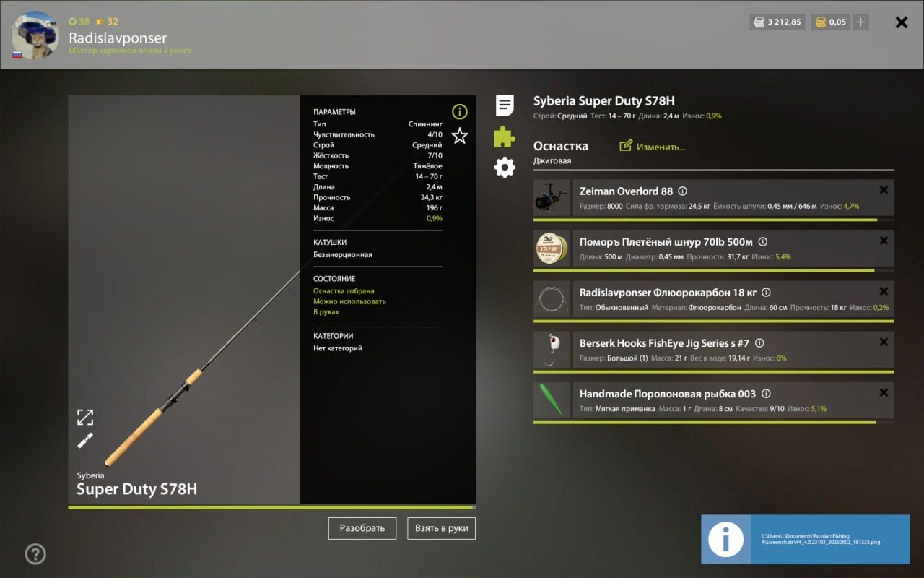The height and width of the screenshot is (578, 924).
Task: Open the help question mark icon
Action: 35,554
